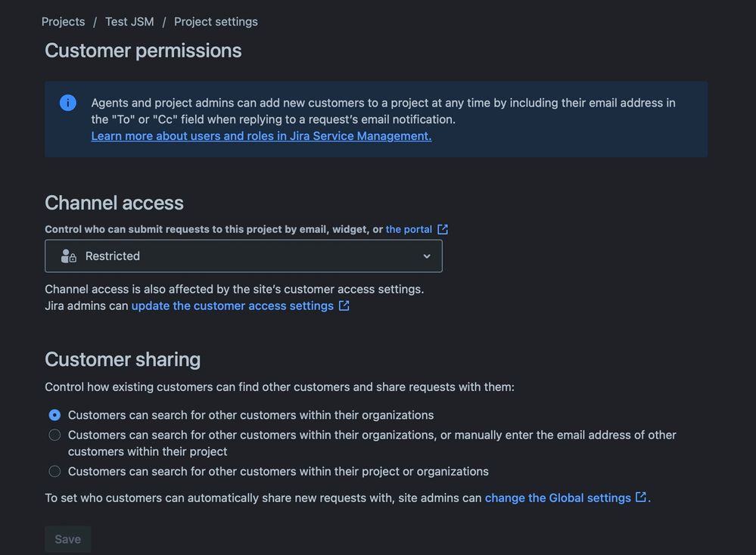Open "Learn more about users and roles" link
The height and width of the screenshot is (555, 756).
260,135
